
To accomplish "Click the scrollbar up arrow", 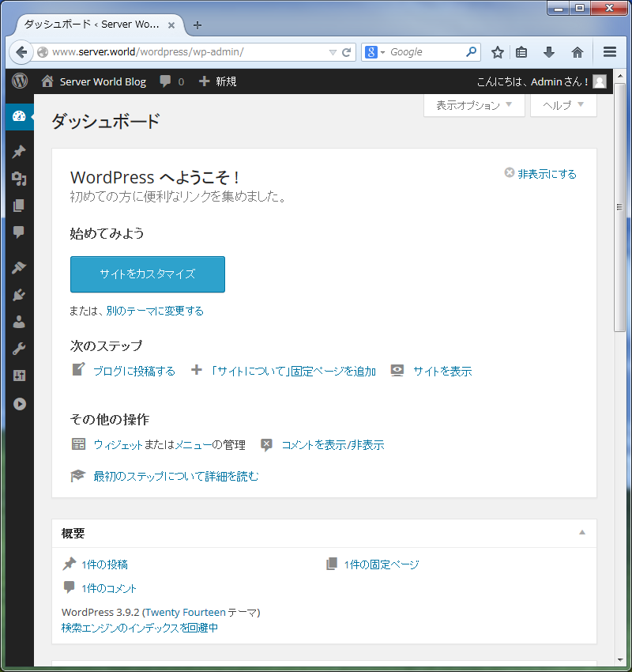I will pos(619,76).
